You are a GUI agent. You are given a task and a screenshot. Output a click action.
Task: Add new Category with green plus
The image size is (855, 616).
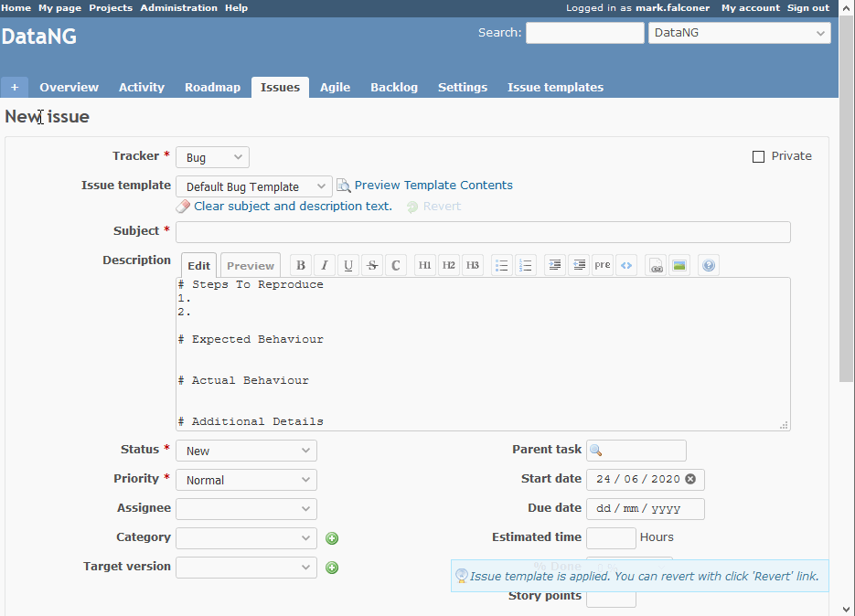(x=332, y=538)
